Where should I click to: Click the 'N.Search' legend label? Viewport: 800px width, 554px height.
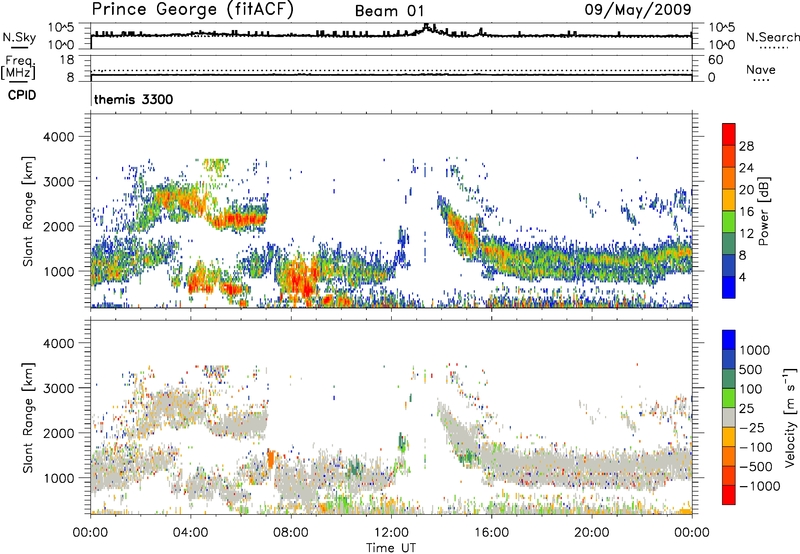click(772, 37)
